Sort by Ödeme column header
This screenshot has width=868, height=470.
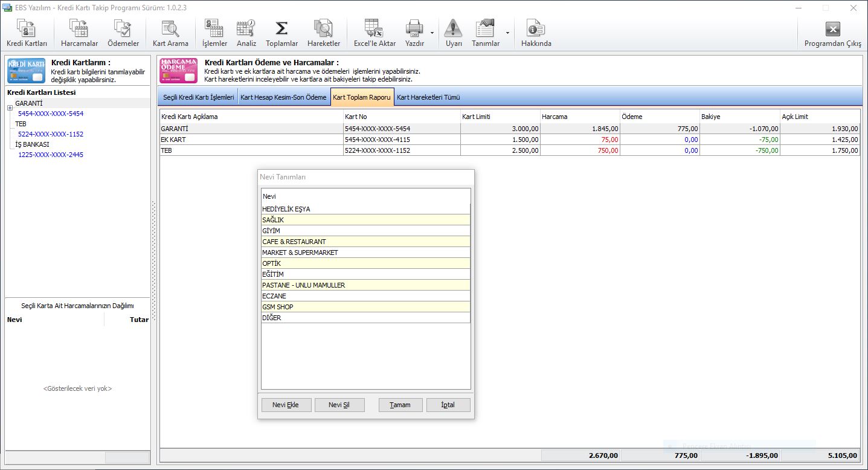click(x=660, y=117)
